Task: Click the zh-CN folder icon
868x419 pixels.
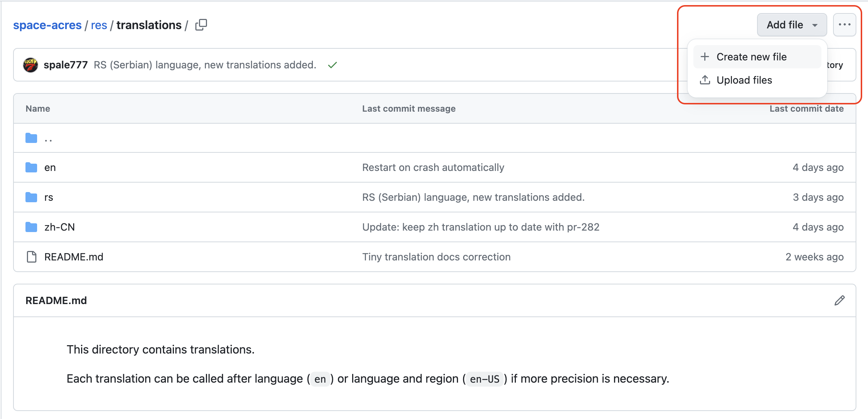Action: [x=31, y=227]
